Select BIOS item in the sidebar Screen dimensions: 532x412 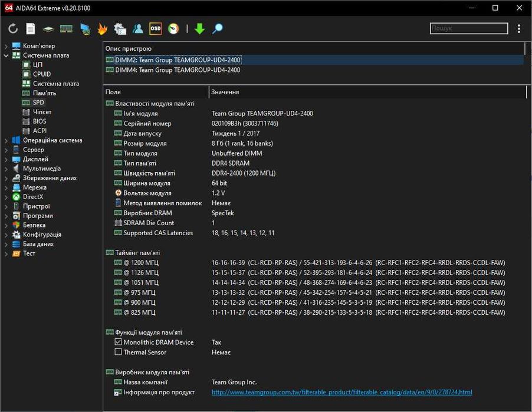(x=40, y=121)
